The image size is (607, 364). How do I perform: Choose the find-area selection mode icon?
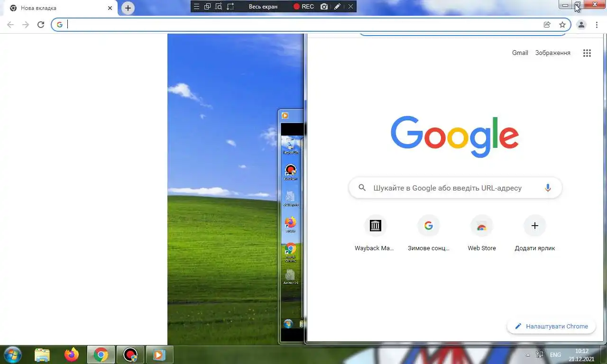[x=219, y=7]
